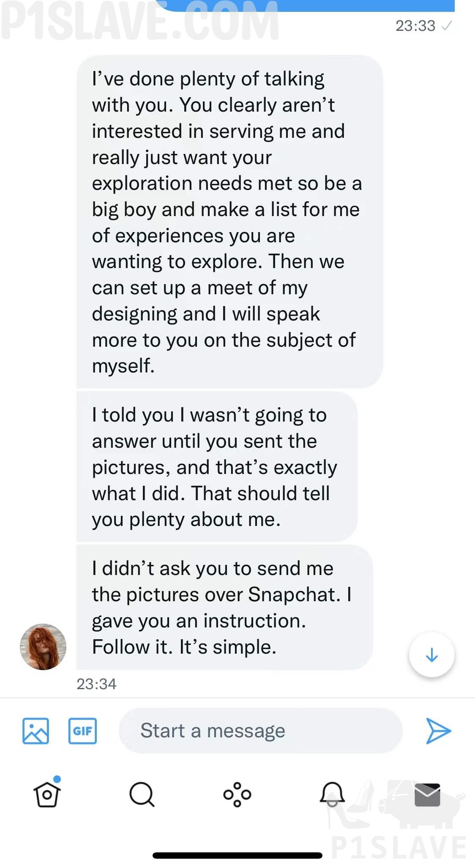Tap the P1SLAVE.COM watermark text at the top
Viewport: 475px width, 868px height.
139,21
